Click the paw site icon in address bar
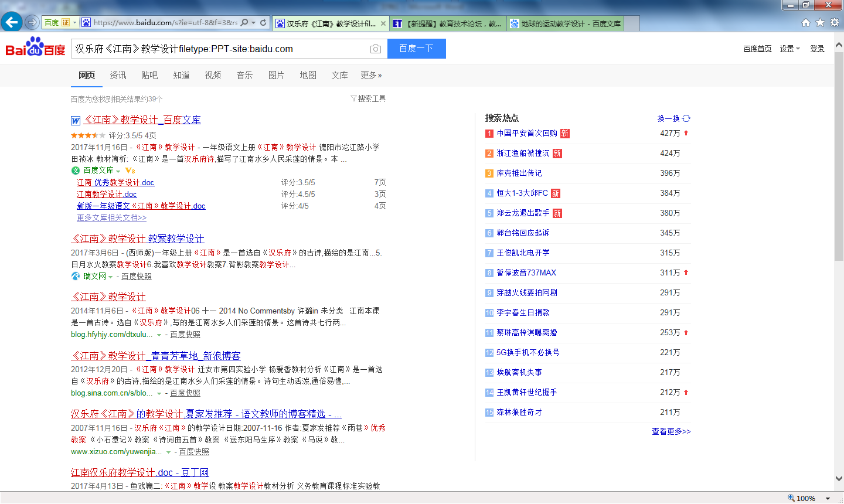Viewport: 844px width, 504px height. tap(86, 23)
